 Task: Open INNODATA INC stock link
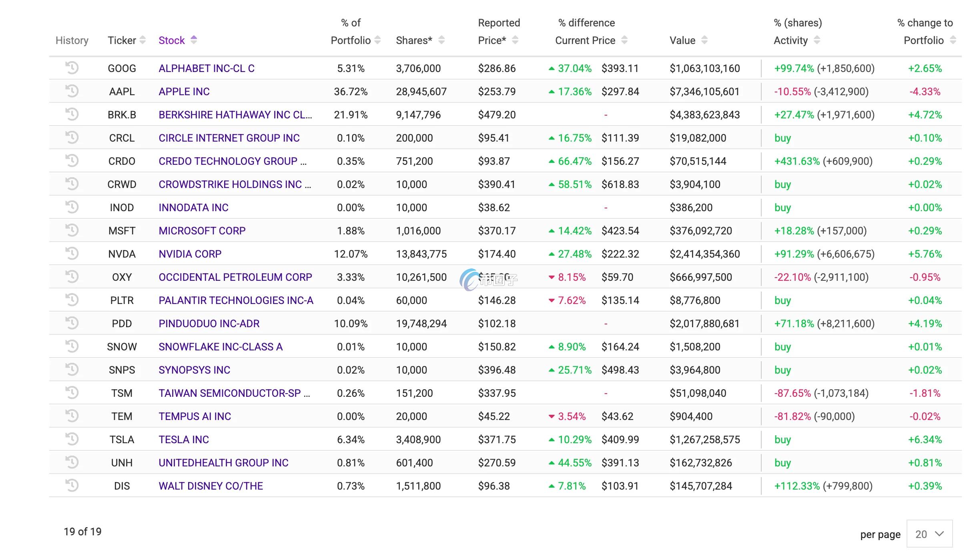tap(194, 208)
